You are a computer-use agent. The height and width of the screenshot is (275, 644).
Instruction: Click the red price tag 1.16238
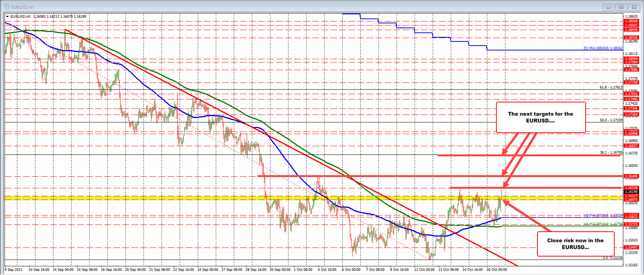click(631, 188)
